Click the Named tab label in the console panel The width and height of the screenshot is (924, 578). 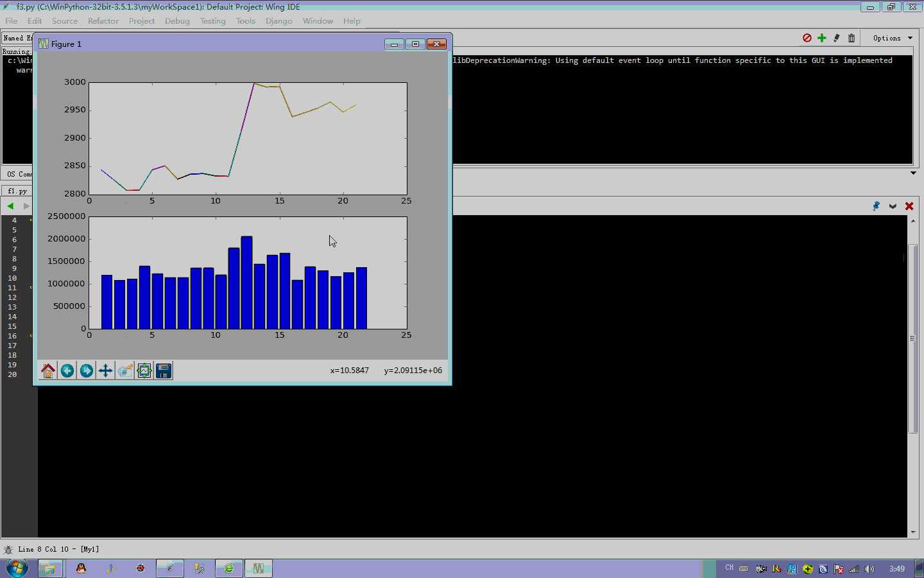(x=17, y=39)
